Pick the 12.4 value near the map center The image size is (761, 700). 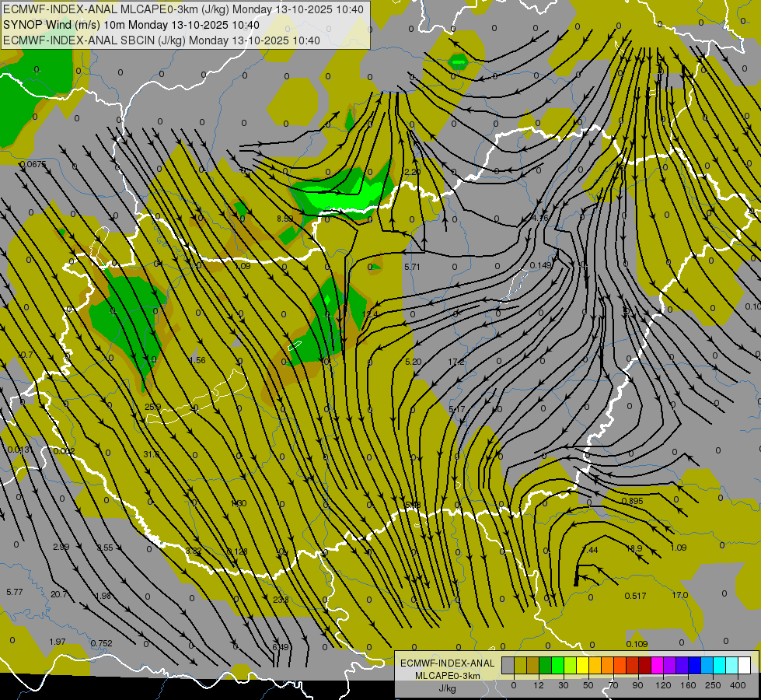370,315
